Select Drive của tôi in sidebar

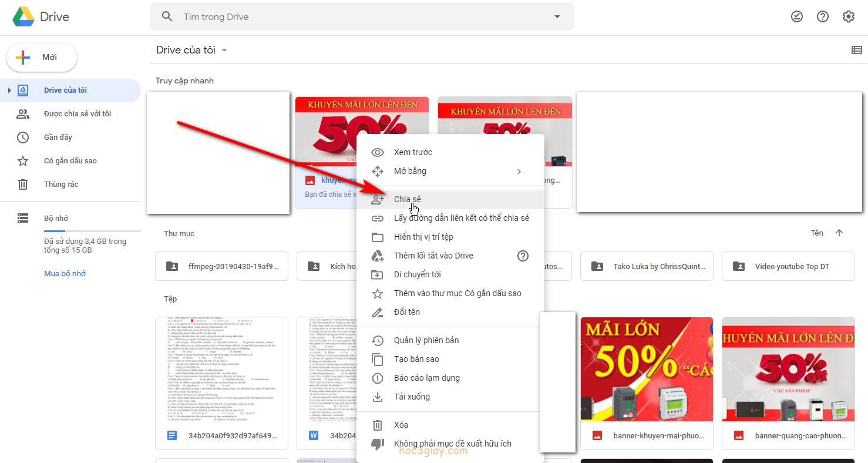point(70,90)
